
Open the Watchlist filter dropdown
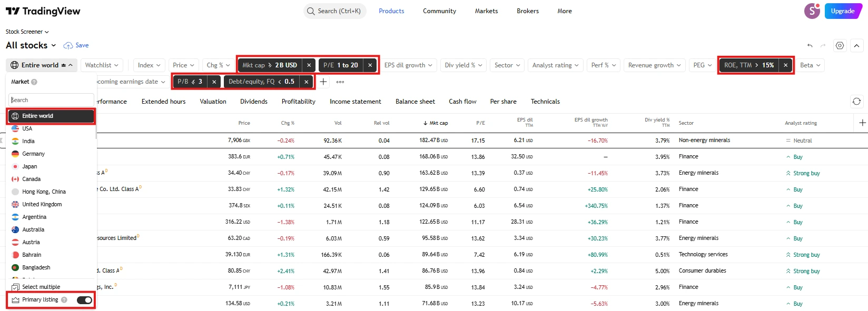coord(102,65)
